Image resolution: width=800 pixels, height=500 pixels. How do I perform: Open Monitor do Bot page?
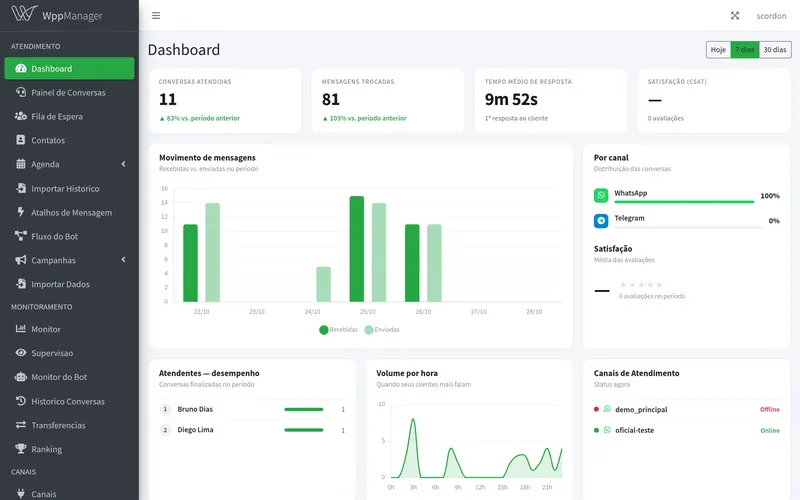[69, 377]
